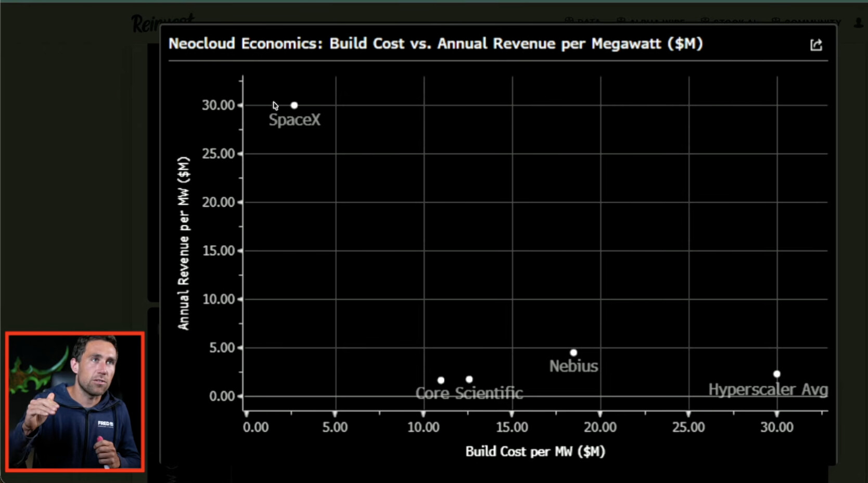Select the dot directly above the Core Scientific label
The width and height of the screenshot is (868, 483).
tap(469, 379)
